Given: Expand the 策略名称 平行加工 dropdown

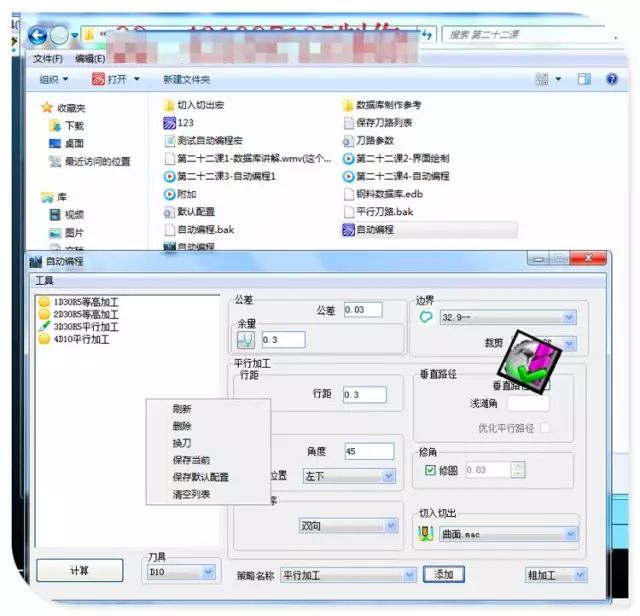Looking at the screenshot, I should (409, 575).
